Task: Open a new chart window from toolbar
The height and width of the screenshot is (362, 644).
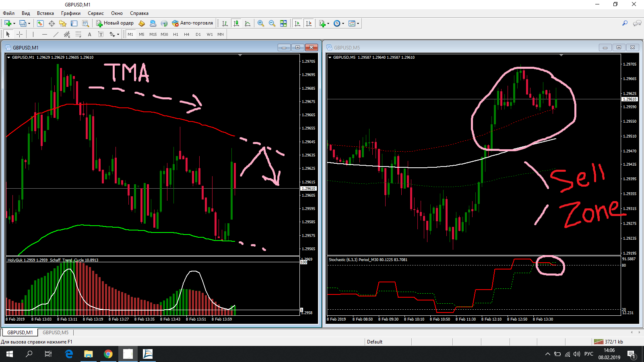Action: click(x=8, y=23)
